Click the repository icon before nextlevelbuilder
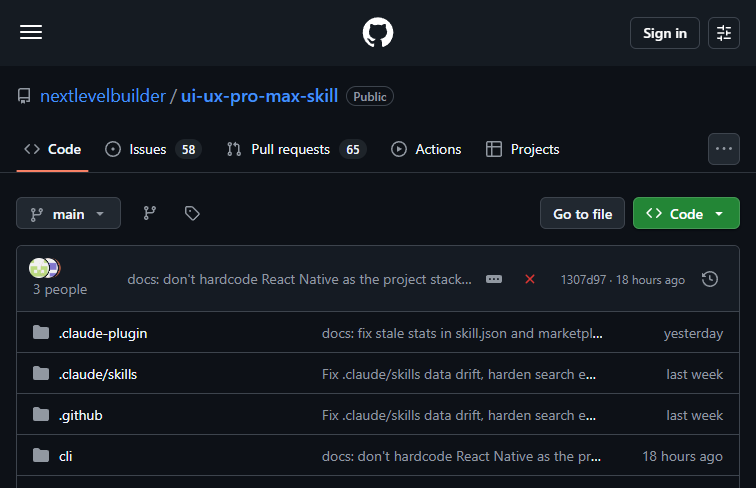Screen dimensions: 756x488 click(x=24, y=96)
